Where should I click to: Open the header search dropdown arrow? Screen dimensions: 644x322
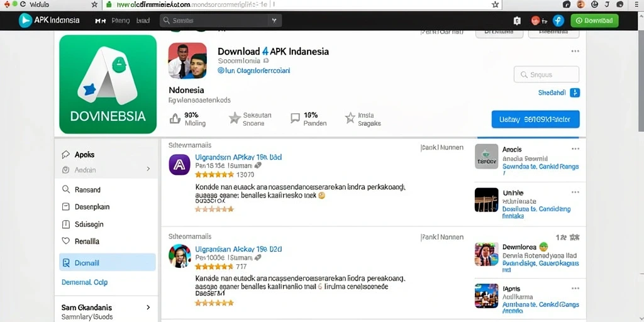click(x=274, y=21)
